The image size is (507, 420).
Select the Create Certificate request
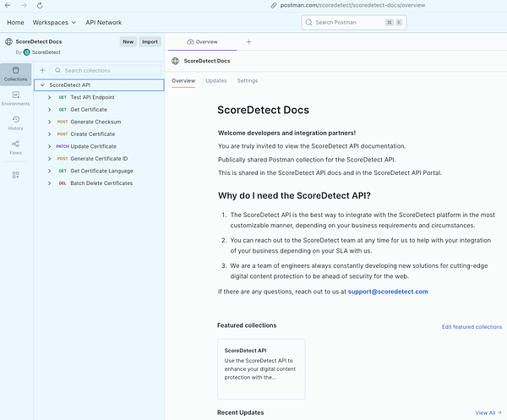point(92,134)
